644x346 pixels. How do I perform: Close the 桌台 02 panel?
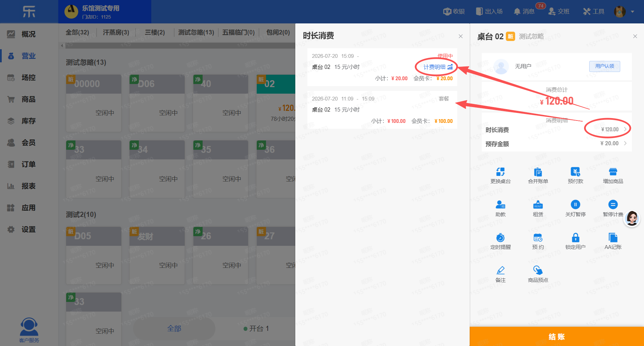click(x=635, y=36)
